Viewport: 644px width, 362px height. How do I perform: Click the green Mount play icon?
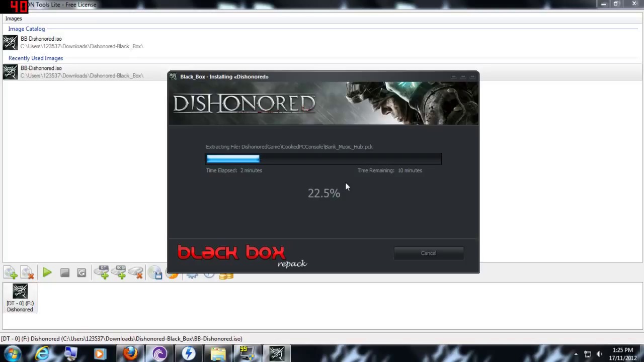click(x=47, y=273)
